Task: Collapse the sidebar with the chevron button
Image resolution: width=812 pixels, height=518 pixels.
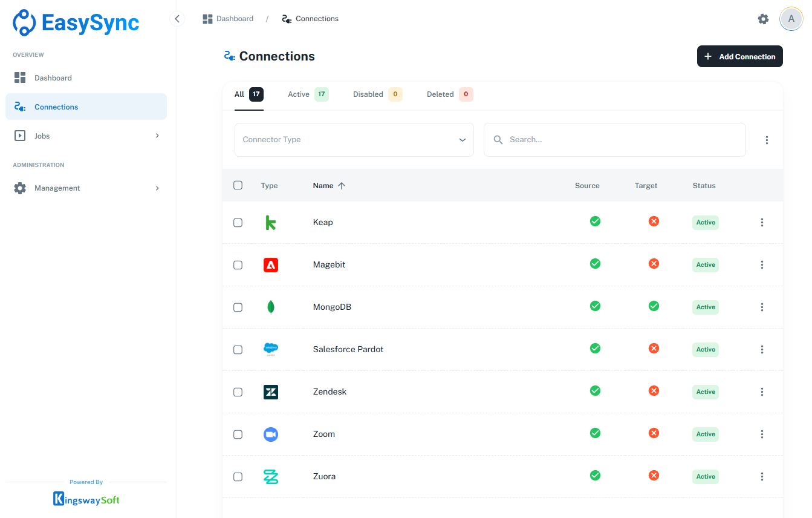Action: (x=177, y=19)
